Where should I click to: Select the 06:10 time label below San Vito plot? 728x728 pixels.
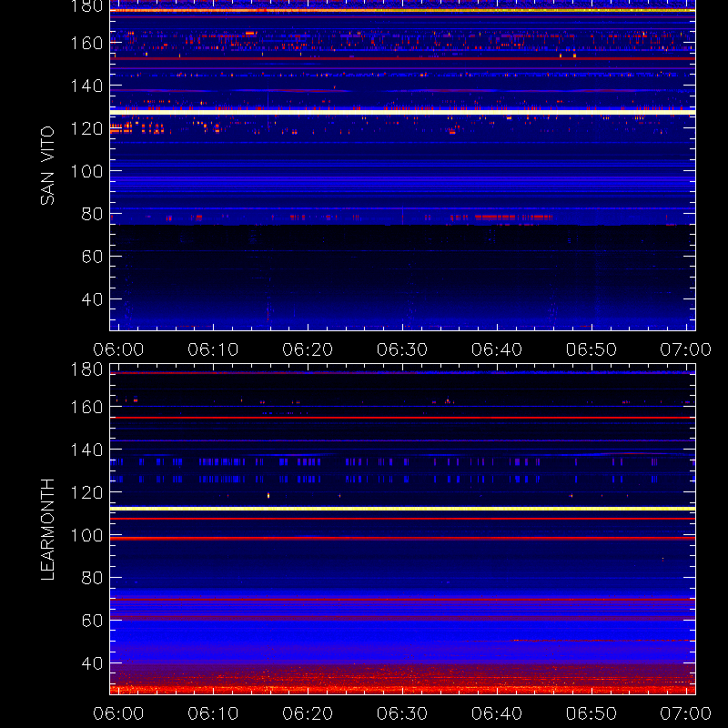[213, 349]
